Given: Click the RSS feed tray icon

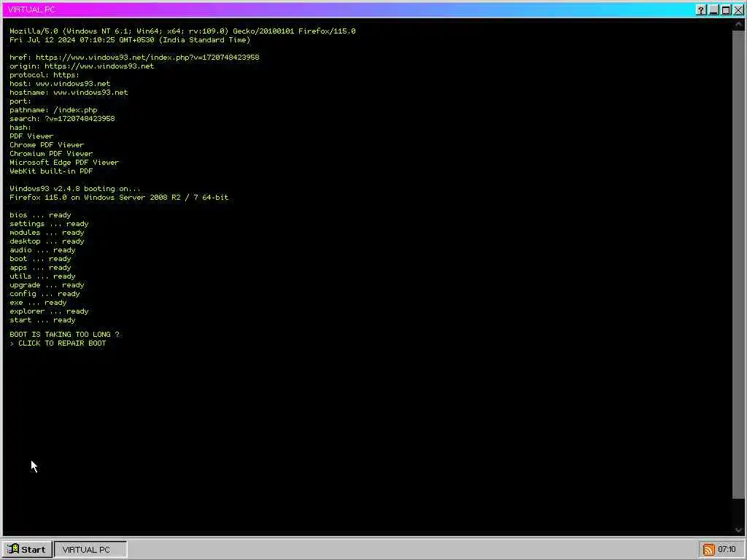Looking at the screenshot, I should [x=708, y=550].
